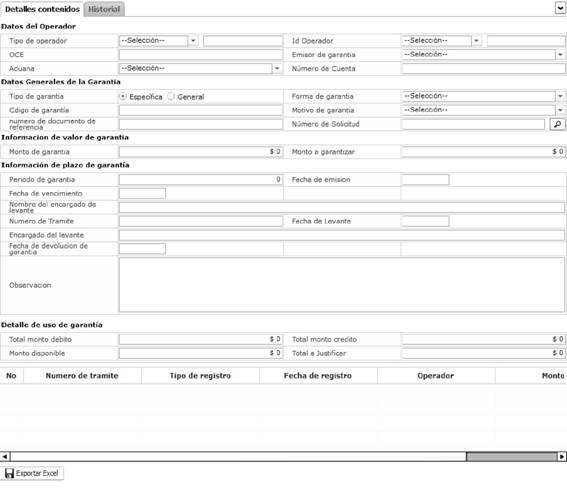The image size is (567, 488).
Task: Click the Periodo de garantía field
Action: point(201,179)
